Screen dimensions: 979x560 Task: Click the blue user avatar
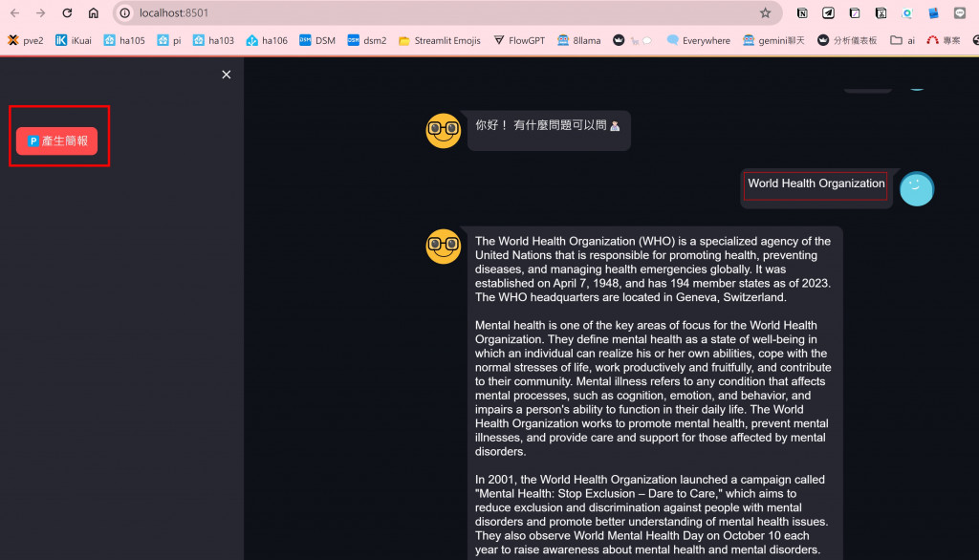pyautogui.click(x=917, y=188)
